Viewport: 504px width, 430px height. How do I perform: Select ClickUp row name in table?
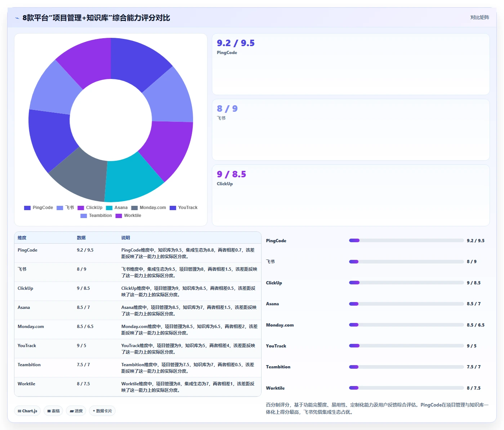25,288
